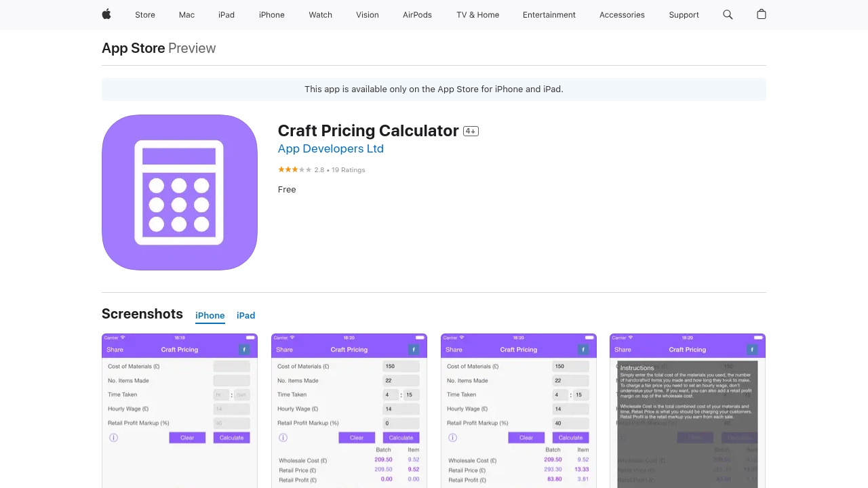The image size is (868, 488).
Task: Open the search magnifier icon
Action: pyautogui.click(x=728, y=14)
